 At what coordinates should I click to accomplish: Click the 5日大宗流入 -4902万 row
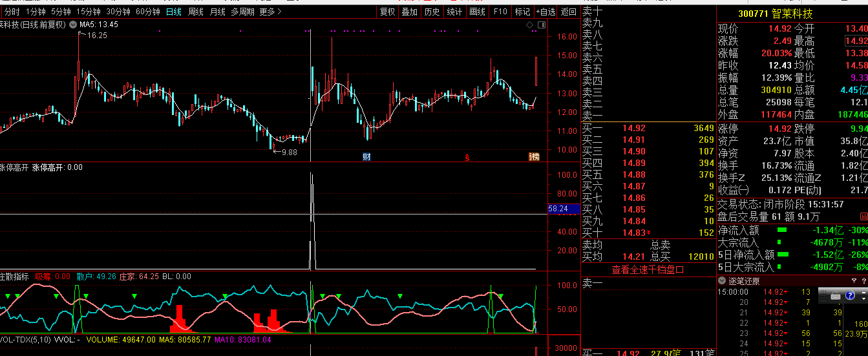[x=792, y=267]
